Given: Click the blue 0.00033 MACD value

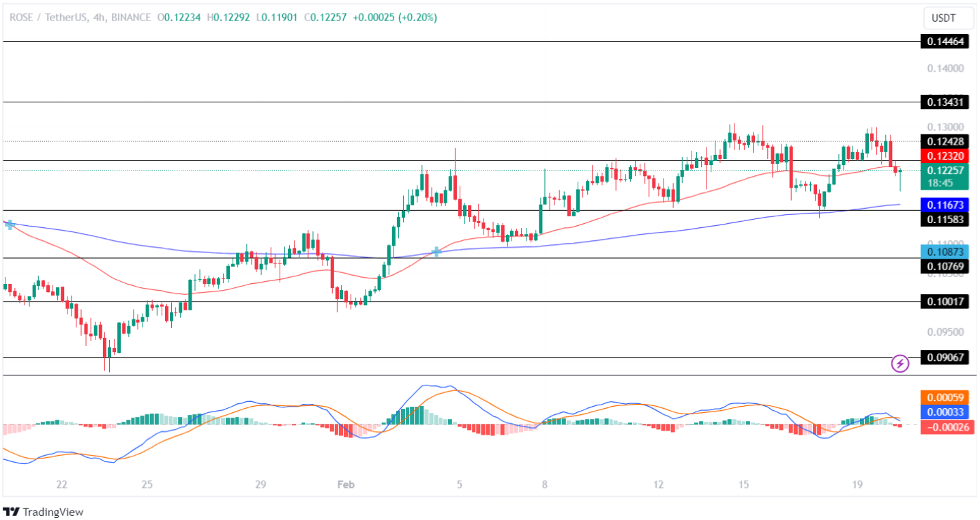Looking at the screenshot, I should pyautogui.click(x=944, y=412).
